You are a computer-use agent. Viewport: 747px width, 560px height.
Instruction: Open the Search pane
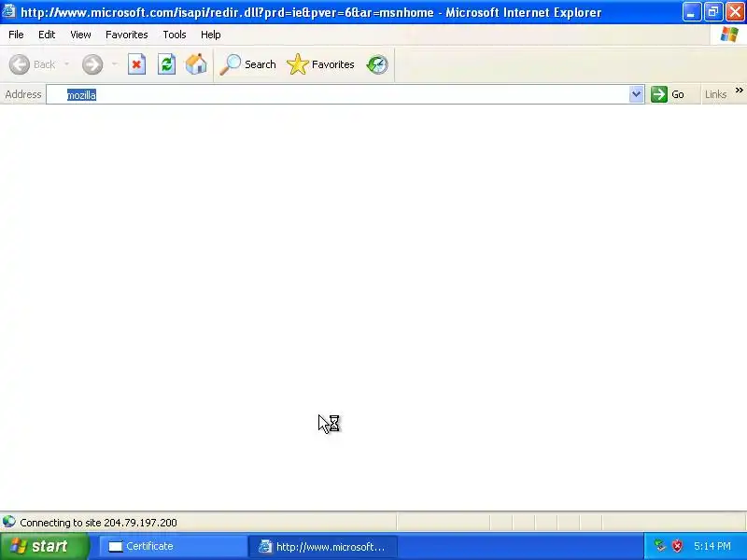(247, 64)
